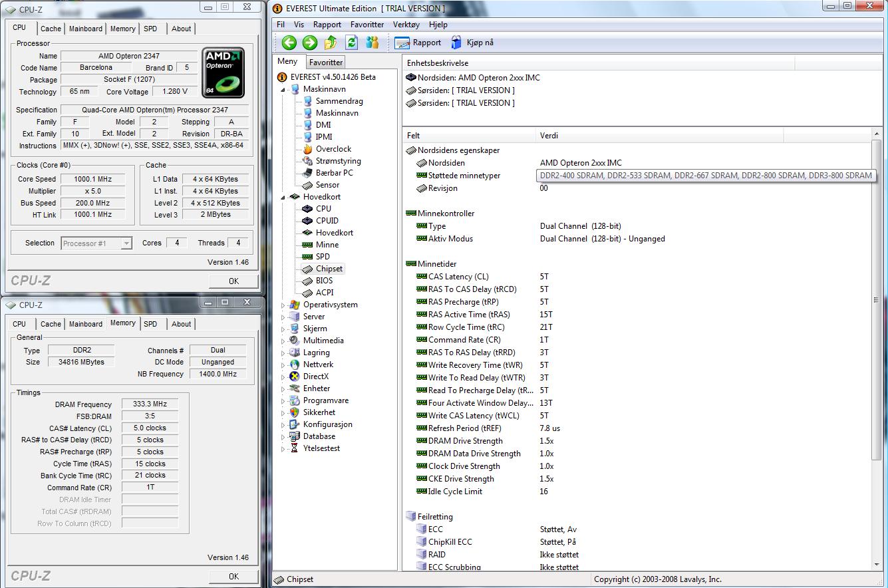The height and width of the screenshot is (588, 888).
Task: Open the Rapport menu
Action: coord(327,25)
